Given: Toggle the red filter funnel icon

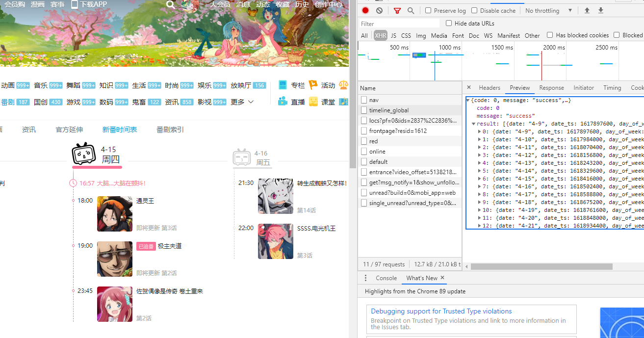Looking at the screenshot, I should coord(397,10).
